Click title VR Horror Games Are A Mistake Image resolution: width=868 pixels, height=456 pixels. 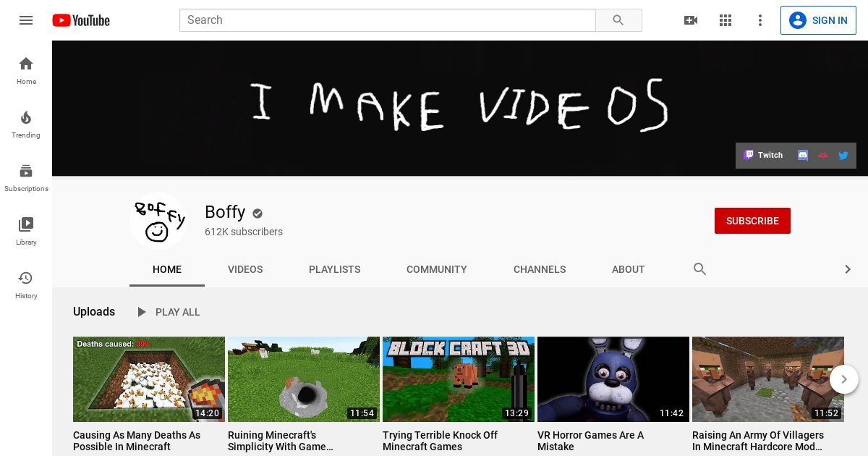click(590, 441)
